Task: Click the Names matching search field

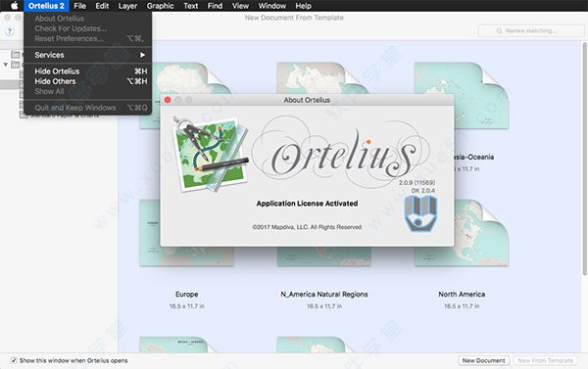Action: (x=531, y=30)
